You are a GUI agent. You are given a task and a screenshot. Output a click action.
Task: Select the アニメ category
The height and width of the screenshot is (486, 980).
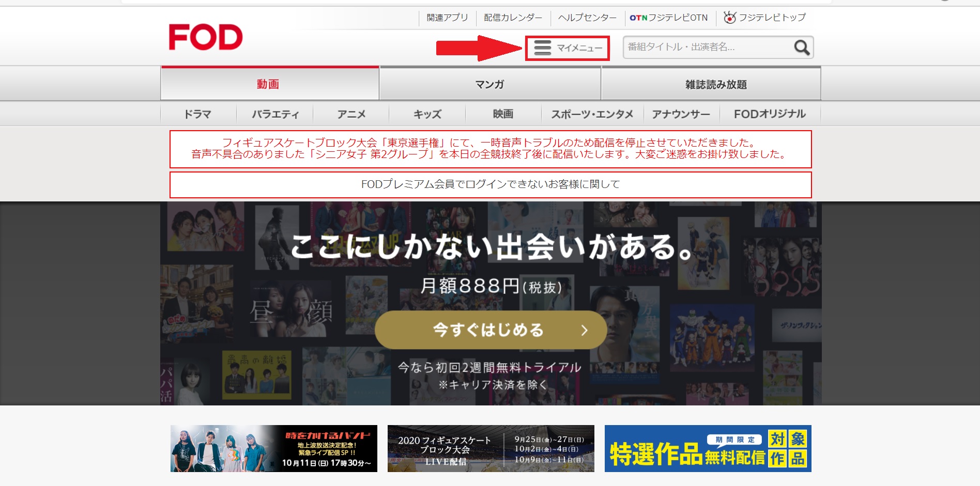(351, 114)
